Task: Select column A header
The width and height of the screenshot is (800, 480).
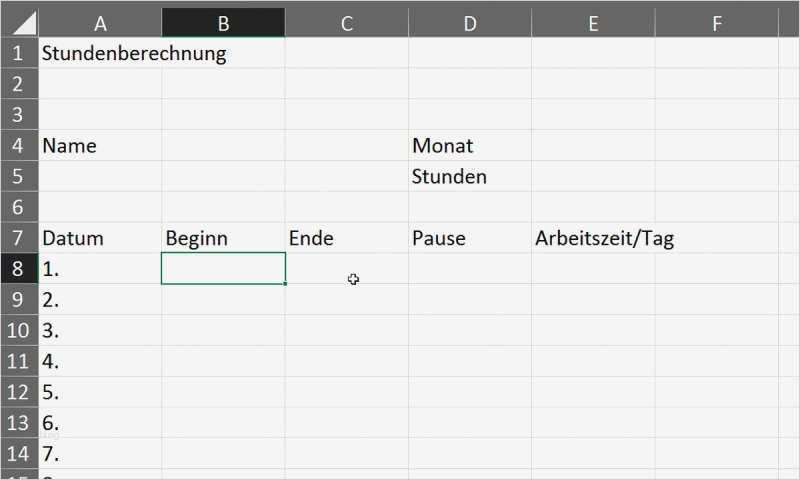Action: point(100,23)
